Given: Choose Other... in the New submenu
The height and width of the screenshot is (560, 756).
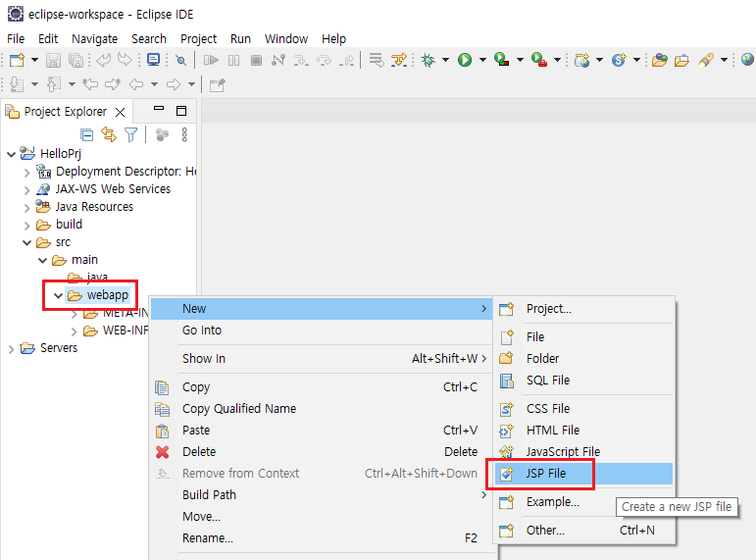Looking at the screenshot, I should [545, 531].
